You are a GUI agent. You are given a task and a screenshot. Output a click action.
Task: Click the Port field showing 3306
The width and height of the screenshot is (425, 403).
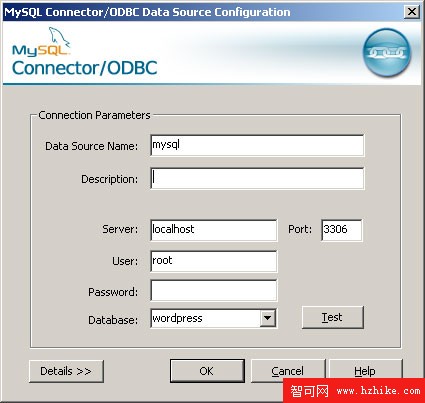pyautogui.click(x=342, y=230)
